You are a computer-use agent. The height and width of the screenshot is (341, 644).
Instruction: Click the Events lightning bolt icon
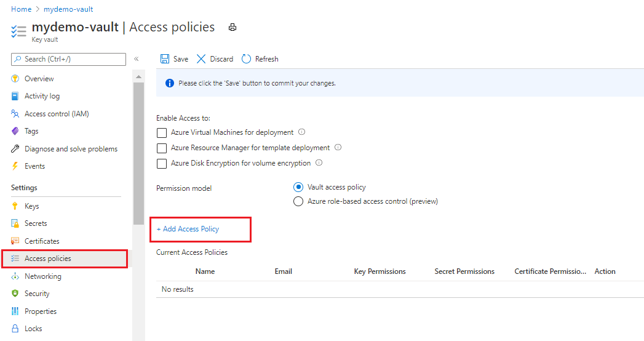point(15,166)
